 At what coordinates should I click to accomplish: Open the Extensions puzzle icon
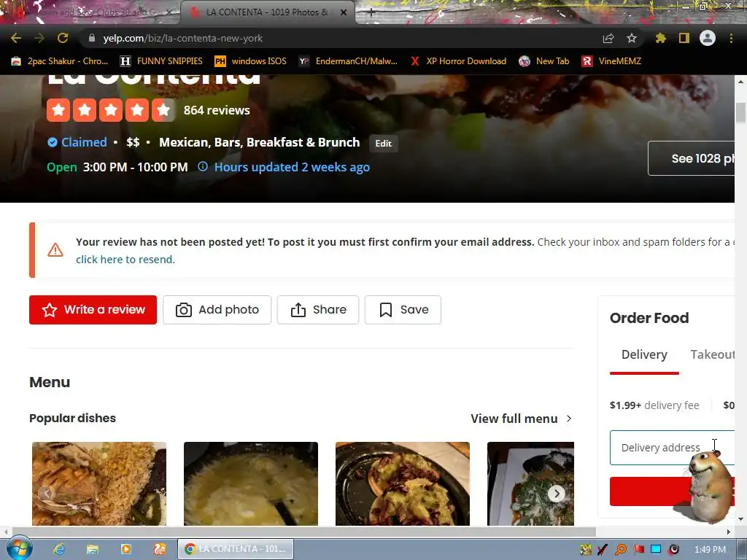click(x=660, y=38)
